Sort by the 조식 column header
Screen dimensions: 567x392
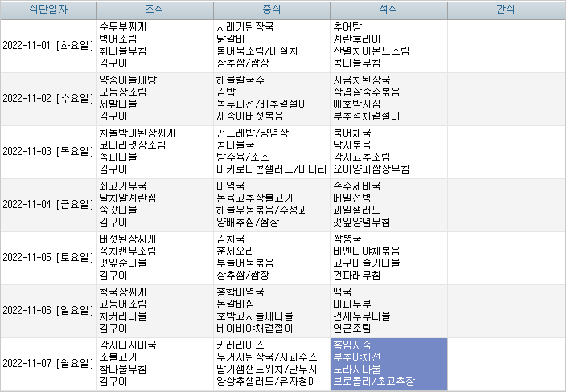[x=154, y=10]
